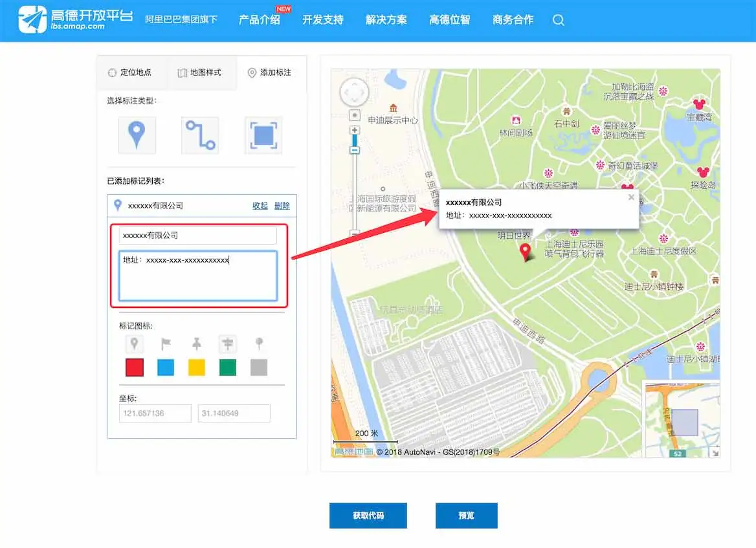
Task: Collapse the overview mini-map with its corner arrow
Action: (x=714, y=452)
